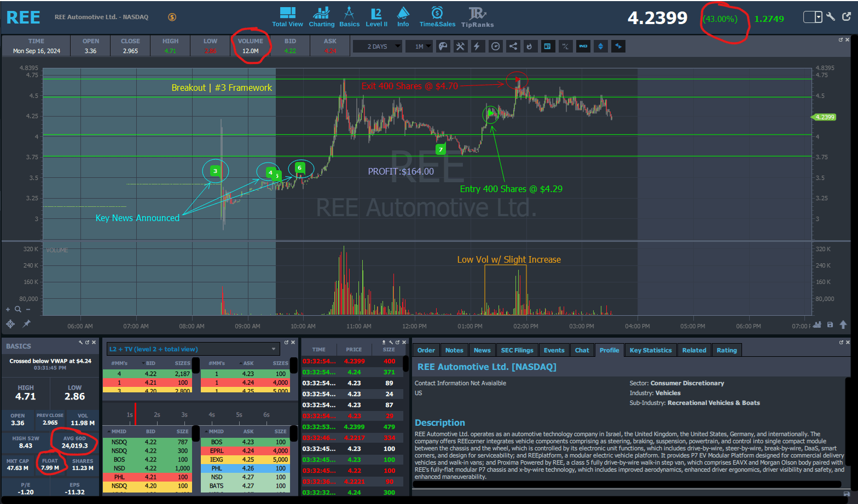Open the chart drawing tools (hammer and wrench)
This screenshot has width=858, height=504.
[460, 47]
